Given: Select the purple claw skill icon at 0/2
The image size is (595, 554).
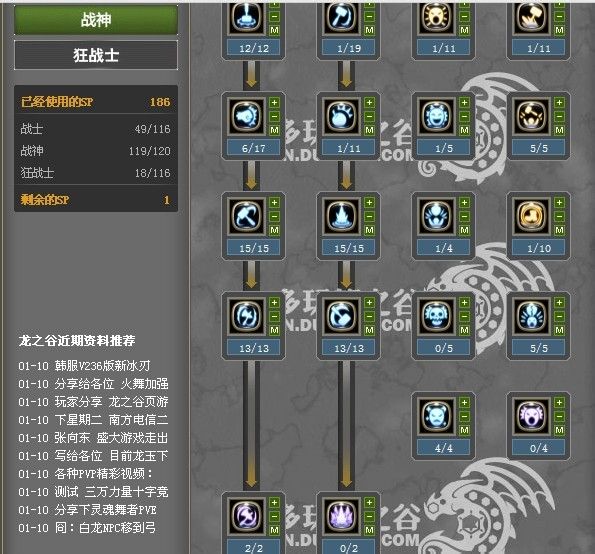Looking at the screenshot, I should [x=342, y=516].
